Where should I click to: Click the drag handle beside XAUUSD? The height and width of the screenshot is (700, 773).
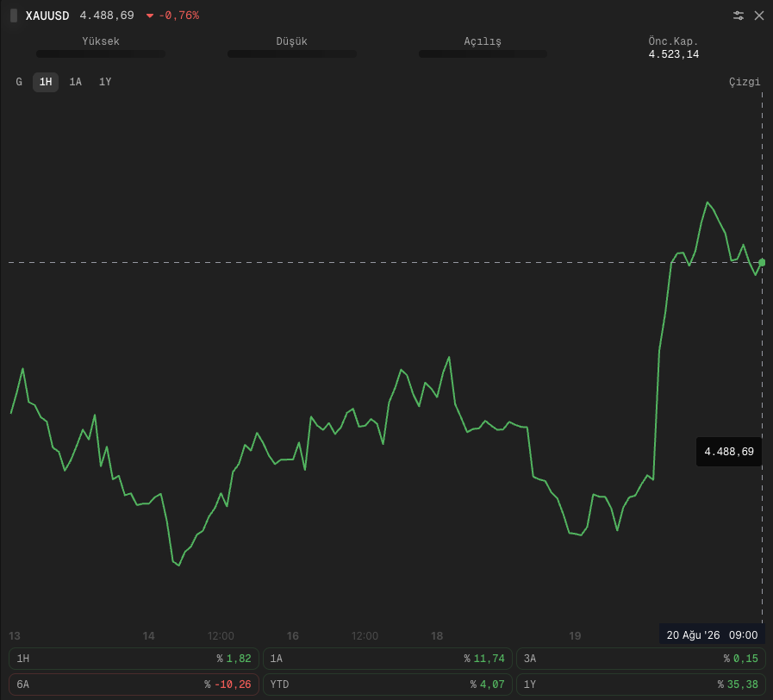[x=14, y=16]
